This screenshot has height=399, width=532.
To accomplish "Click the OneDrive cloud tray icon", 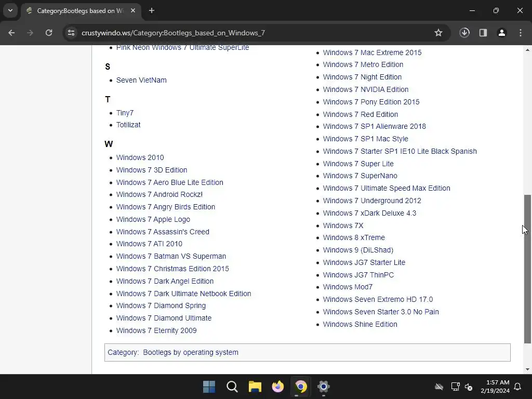I will pos(439,387).
